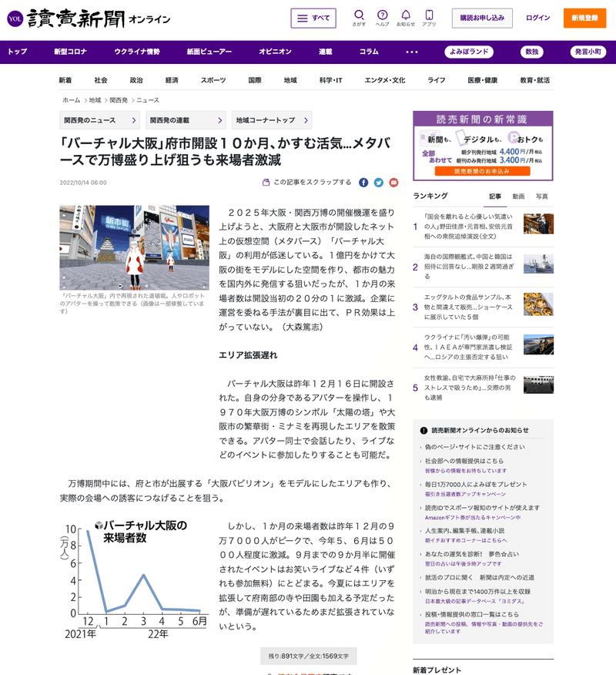
Task: Open the エンタメ・文化 category link
Action: point(385,80)
